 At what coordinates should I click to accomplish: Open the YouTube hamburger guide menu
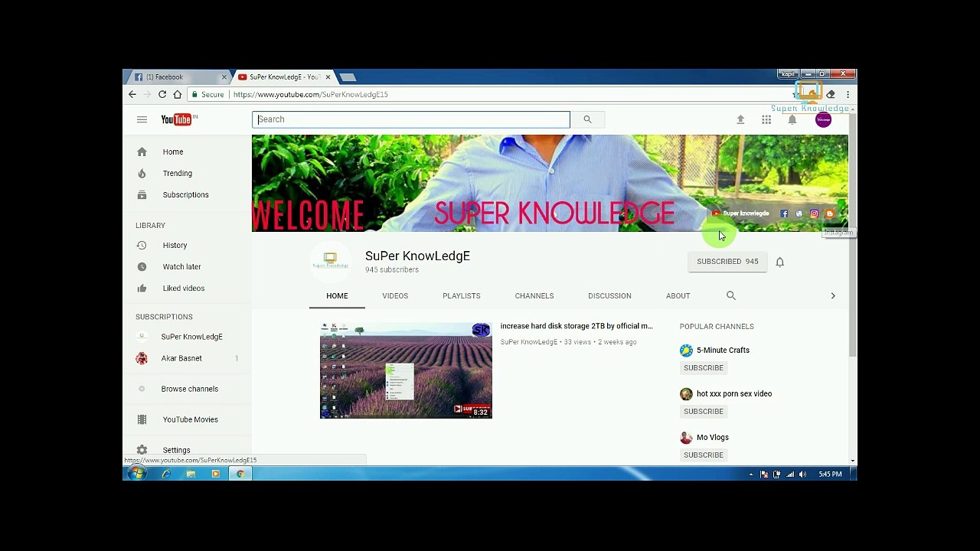click(142, 119)
